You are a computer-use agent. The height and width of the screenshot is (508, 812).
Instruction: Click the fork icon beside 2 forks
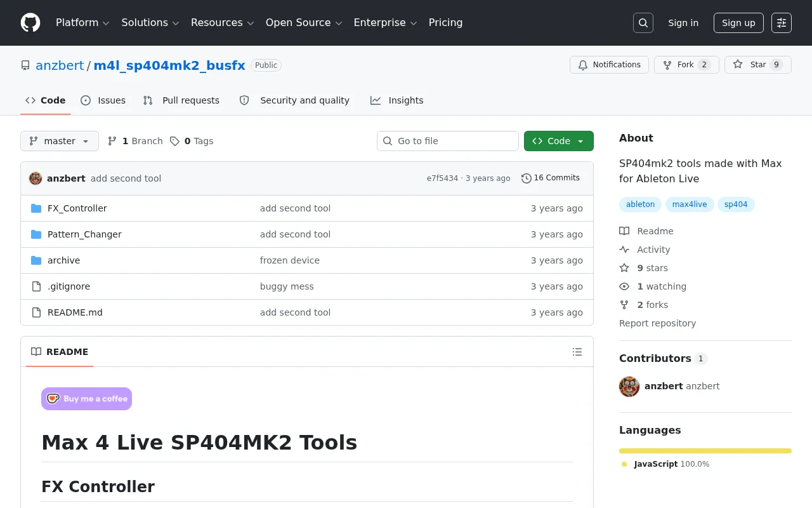[x=624, y=305]
